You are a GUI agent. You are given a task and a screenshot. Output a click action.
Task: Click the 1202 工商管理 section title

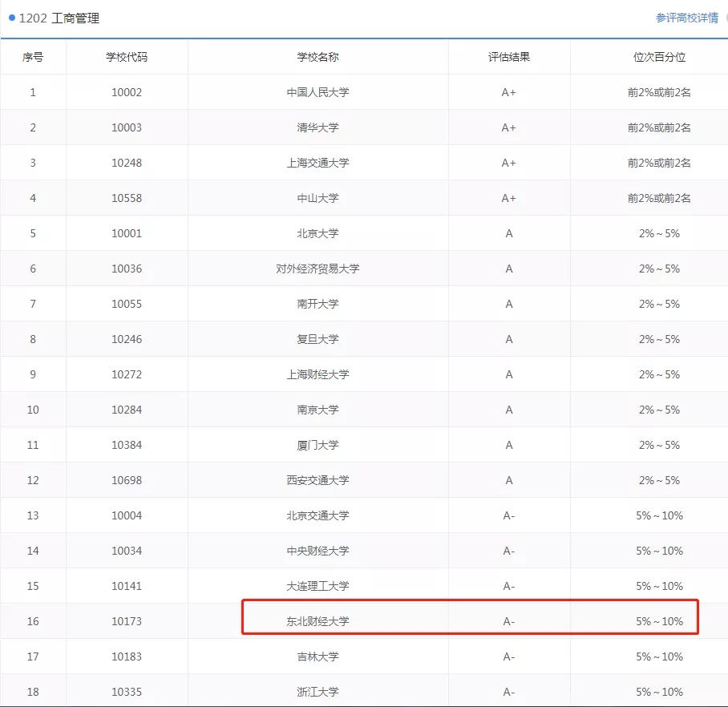tap(54, 17)
